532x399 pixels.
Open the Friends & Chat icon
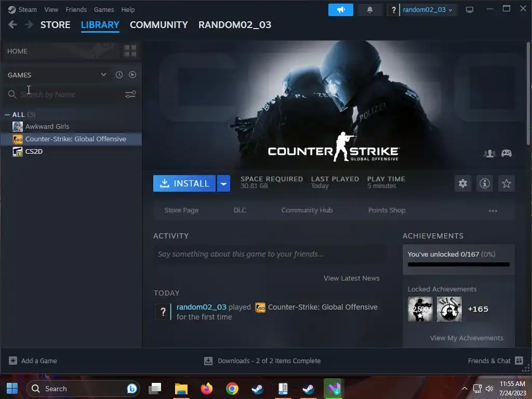519,361
